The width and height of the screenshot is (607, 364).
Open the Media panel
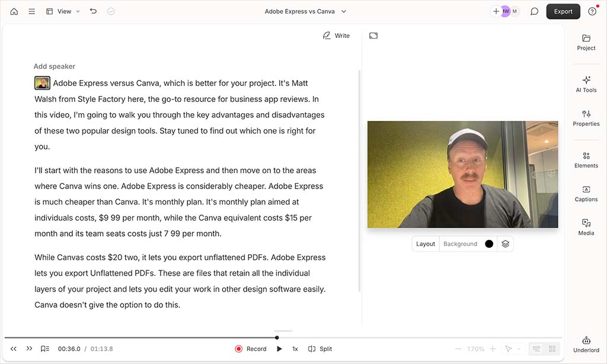click(x=586, y=228)
